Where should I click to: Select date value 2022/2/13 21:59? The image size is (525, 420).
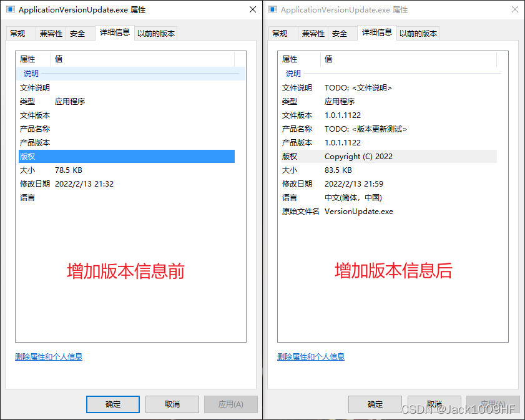coord(354,183)
